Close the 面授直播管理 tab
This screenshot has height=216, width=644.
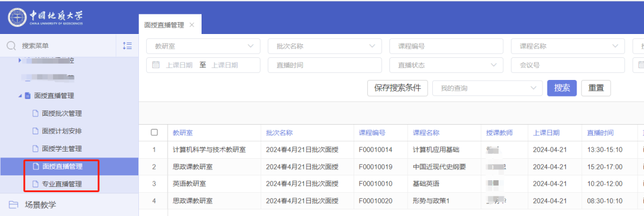192,24
